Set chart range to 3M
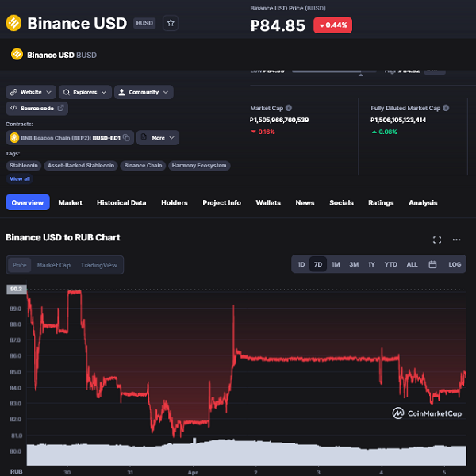476x476 pixels. (x=354, y=264)
